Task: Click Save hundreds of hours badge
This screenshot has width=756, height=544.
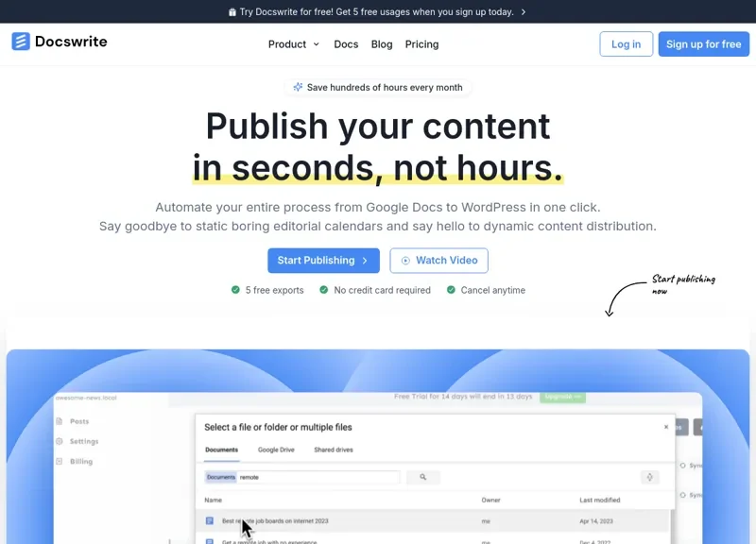Action: (378, 87)
